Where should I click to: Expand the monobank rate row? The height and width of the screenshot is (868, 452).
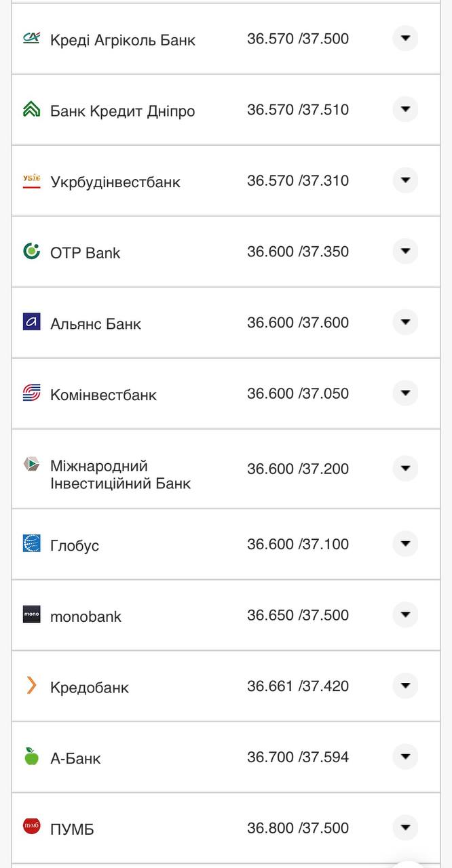pyautogui.click(x=405, y=615)
